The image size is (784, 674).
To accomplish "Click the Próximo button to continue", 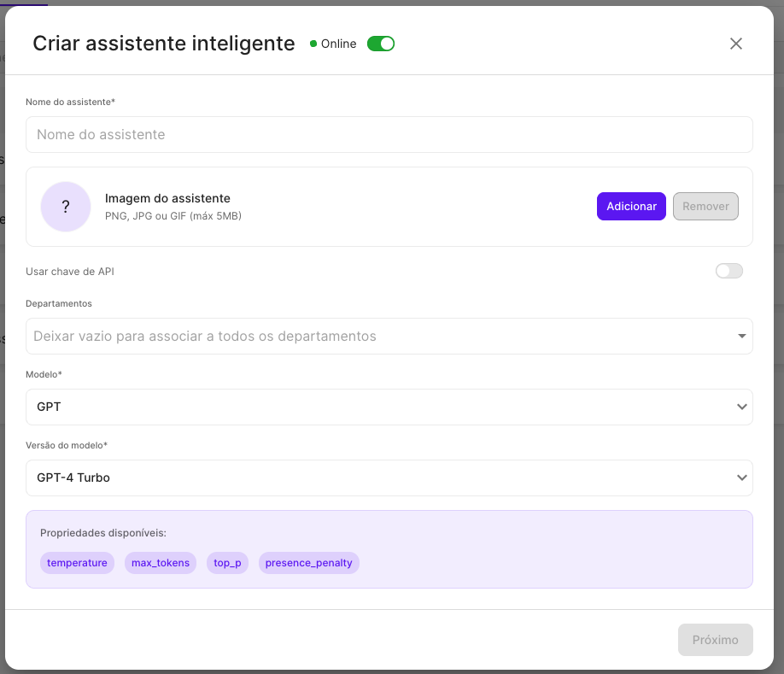I will 715,640.
